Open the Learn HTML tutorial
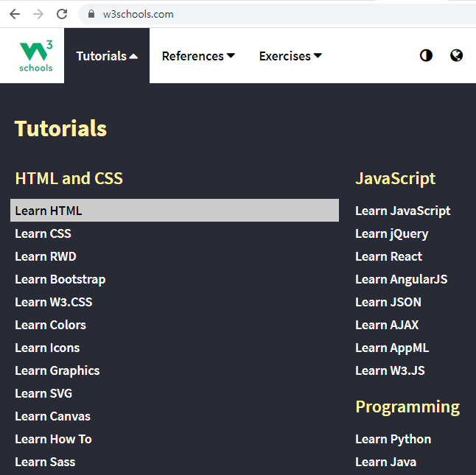The height and width of the screenshot is (475, 476). pyautogui.click(x=175, y=211)
